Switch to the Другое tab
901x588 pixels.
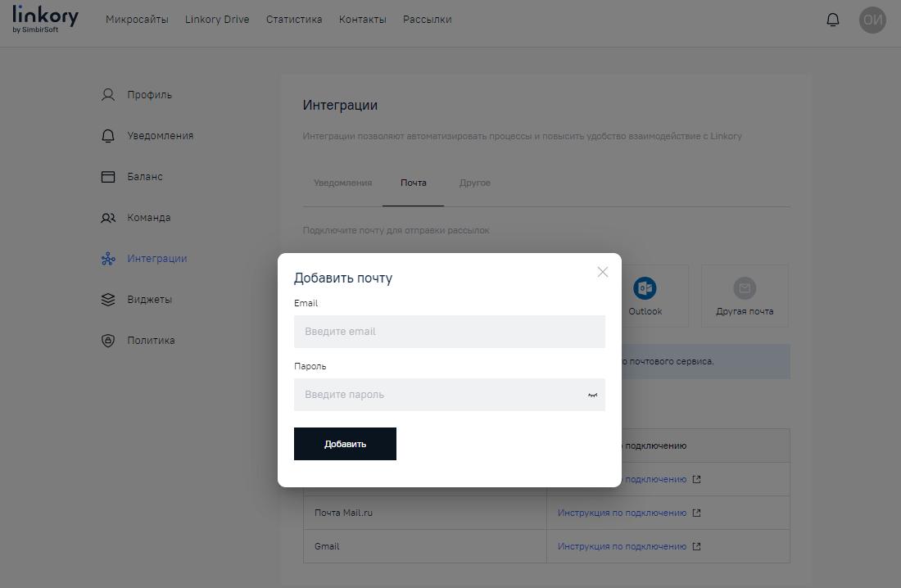(475, 183)
